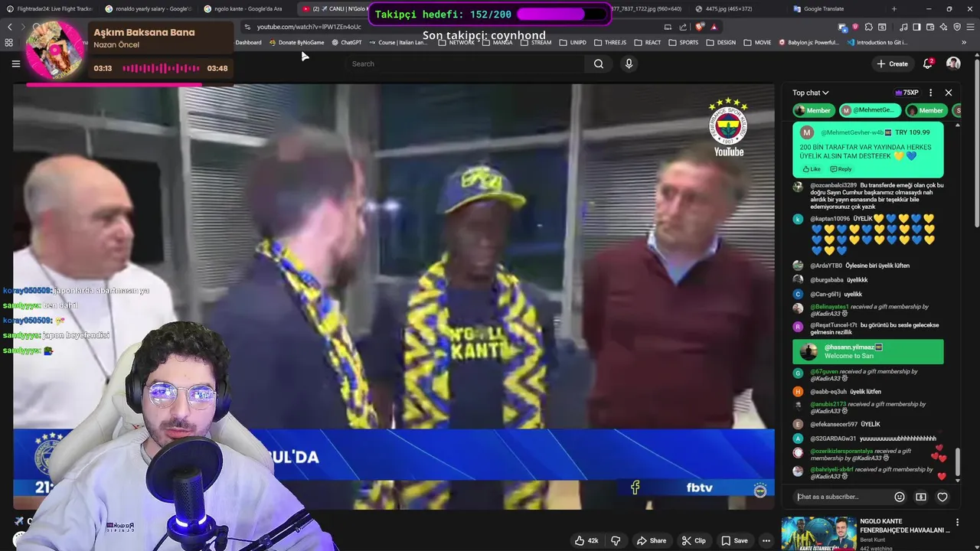Open the Brave shields icon in address bar
The height and width of the screenshot is (551, 980).
[701, 27]
